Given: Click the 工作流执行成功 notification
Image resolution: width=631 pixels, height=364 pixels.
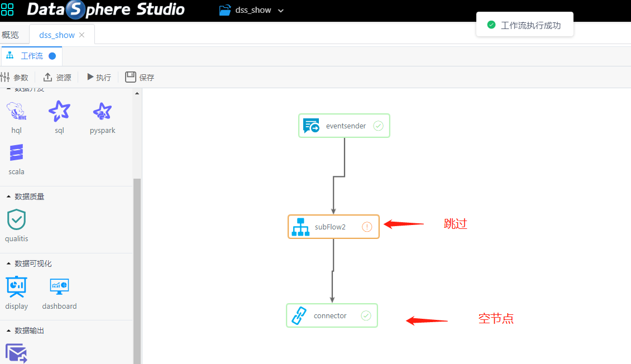Looking at the screenshot, I should pyautogui.click(x=525, y=25).
